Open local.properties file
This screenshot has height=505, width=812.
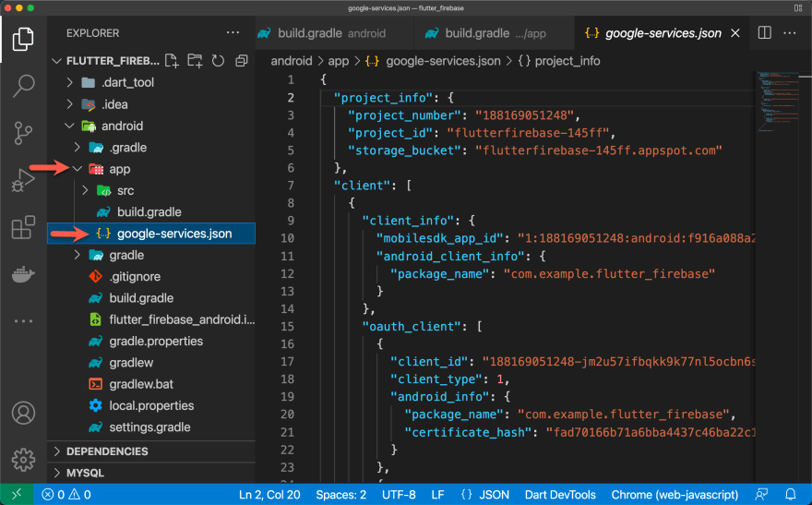[x=151, y=405]
